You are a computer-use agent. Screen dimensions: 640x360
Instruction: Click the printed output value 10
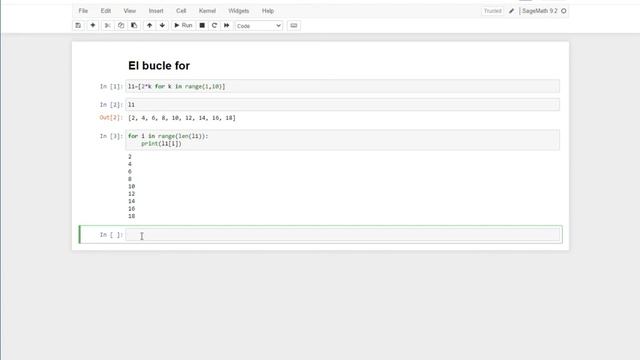pyautogui.click(x=131, y=187)
